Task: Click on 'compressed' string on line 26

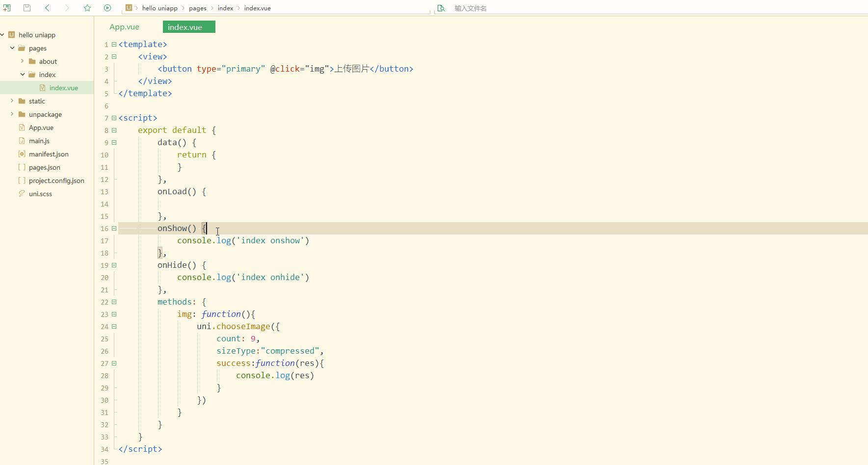Action: click(290, 351)
